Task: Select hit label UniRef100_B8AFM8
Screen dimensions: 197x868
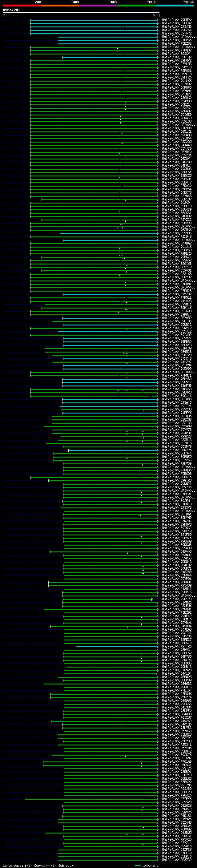Action: [x=177, y=386]
